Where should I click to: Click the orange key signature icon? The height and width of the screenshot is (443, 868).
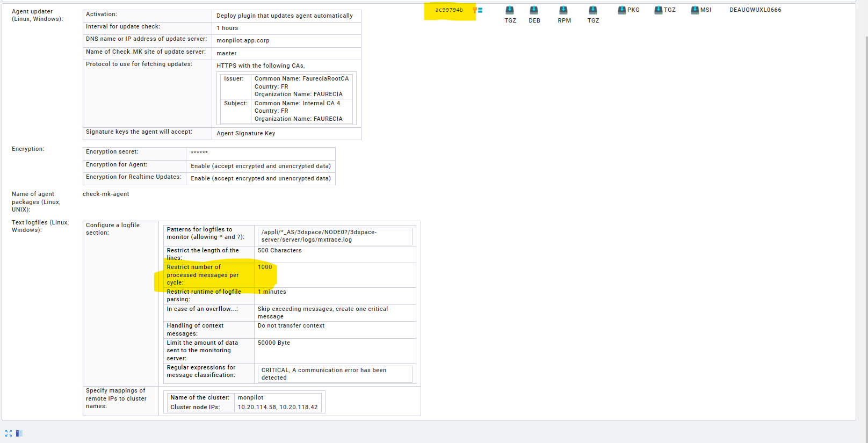(474, 10)
